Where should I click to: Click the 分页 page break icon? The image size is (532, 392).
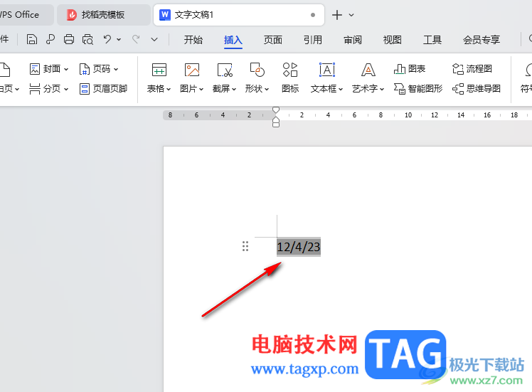pos(35,89)
